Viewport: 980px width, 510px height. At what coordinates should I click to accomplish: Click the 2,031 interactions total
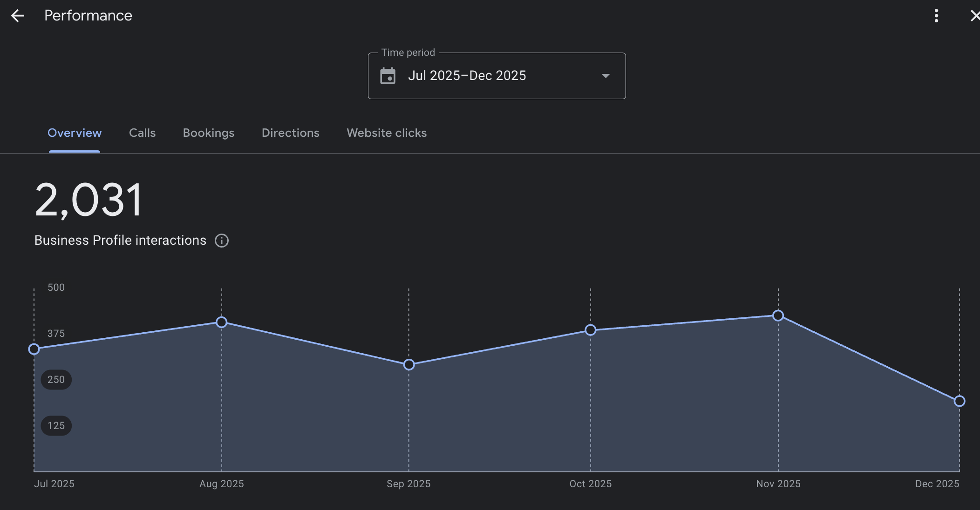[88, 199]
